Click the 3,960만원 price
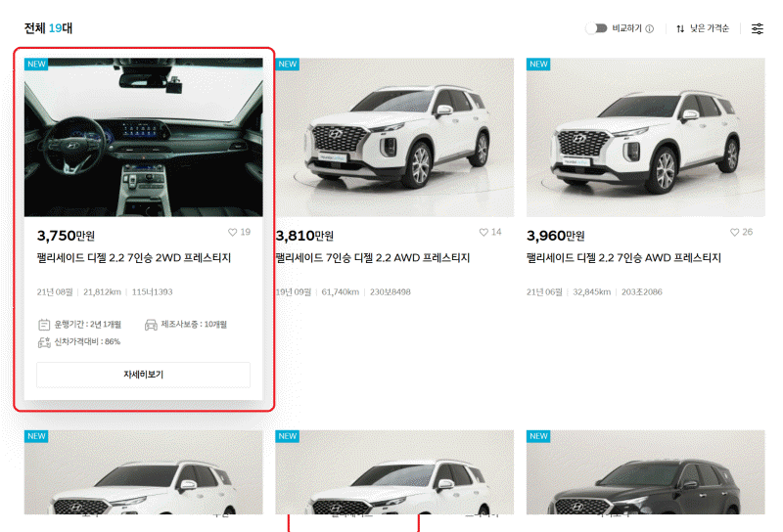This screenshot has height=532, width=783. [556, 236]
